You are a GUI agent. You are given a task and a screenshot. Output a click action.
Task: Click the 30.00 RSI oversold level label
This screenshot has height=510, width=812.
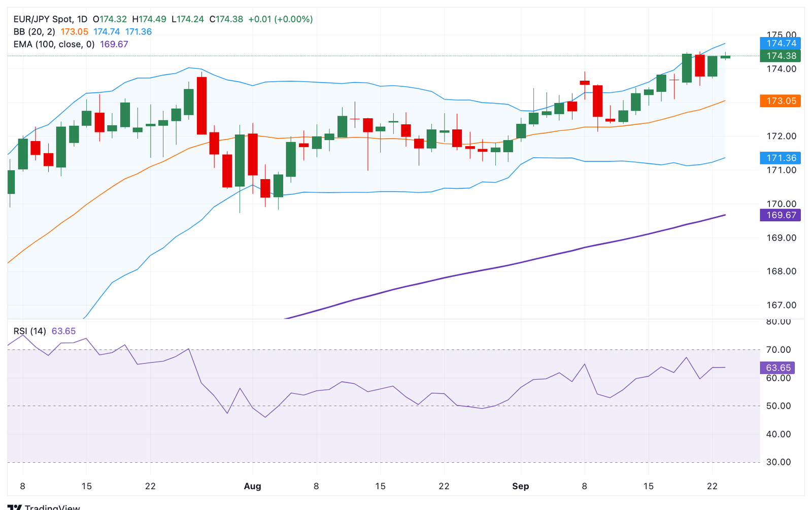click(x=779, y=462)
